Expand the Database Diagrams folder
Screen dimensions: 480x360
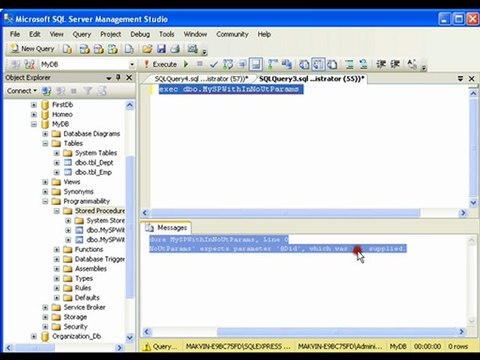(45, 134)
